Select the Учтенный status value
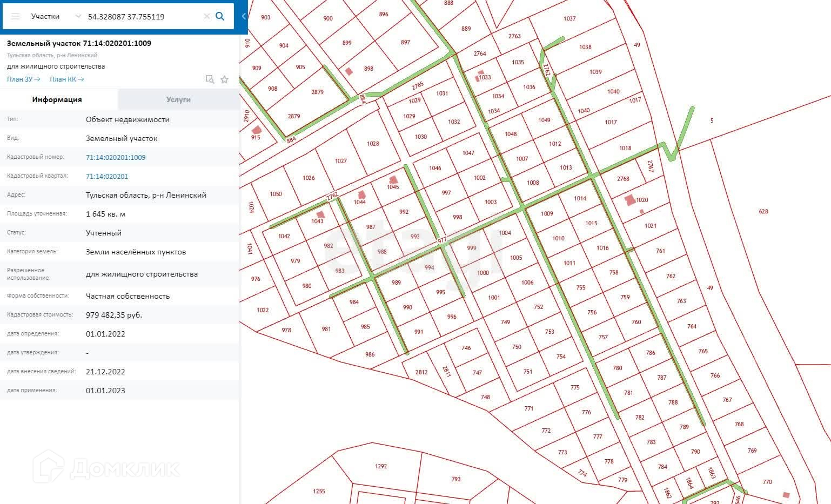Image resolution: width=831 pixels, height=504 pixels. (x=104, y=233)
